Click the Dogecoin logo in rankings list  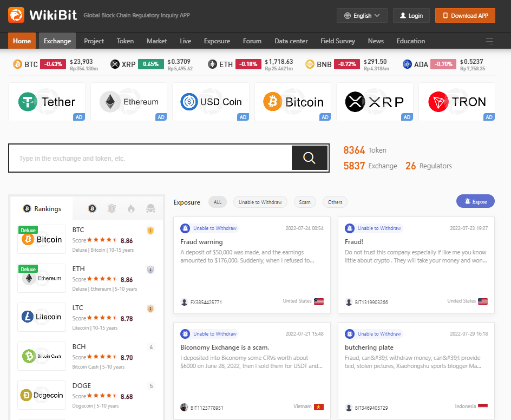coord(42,395)
